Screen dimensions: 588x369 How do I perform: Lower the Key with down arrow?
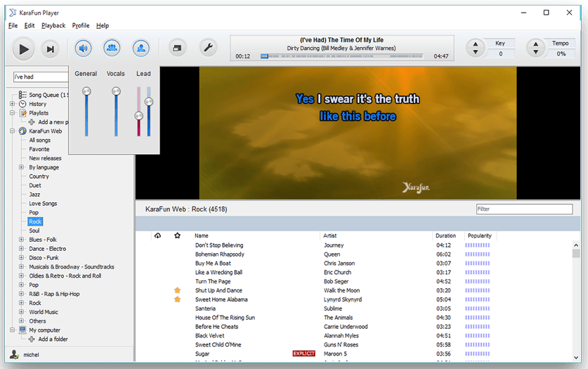pos(475,52)
